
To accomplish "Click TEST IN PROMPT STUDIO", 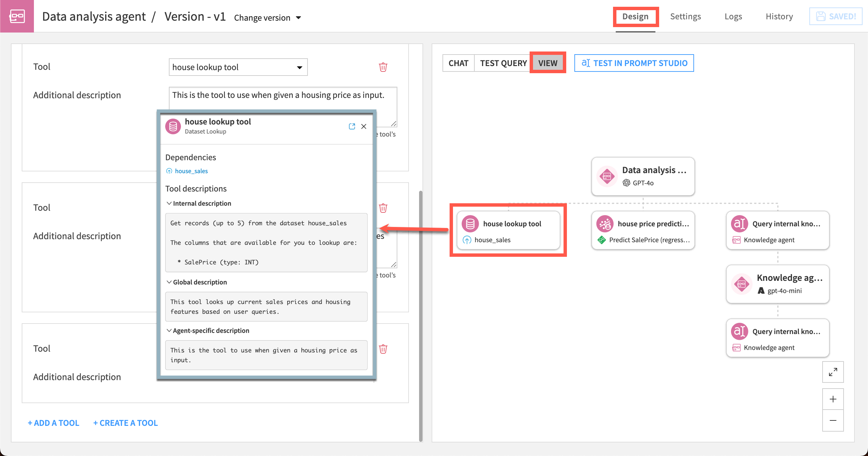I will 634,63.
